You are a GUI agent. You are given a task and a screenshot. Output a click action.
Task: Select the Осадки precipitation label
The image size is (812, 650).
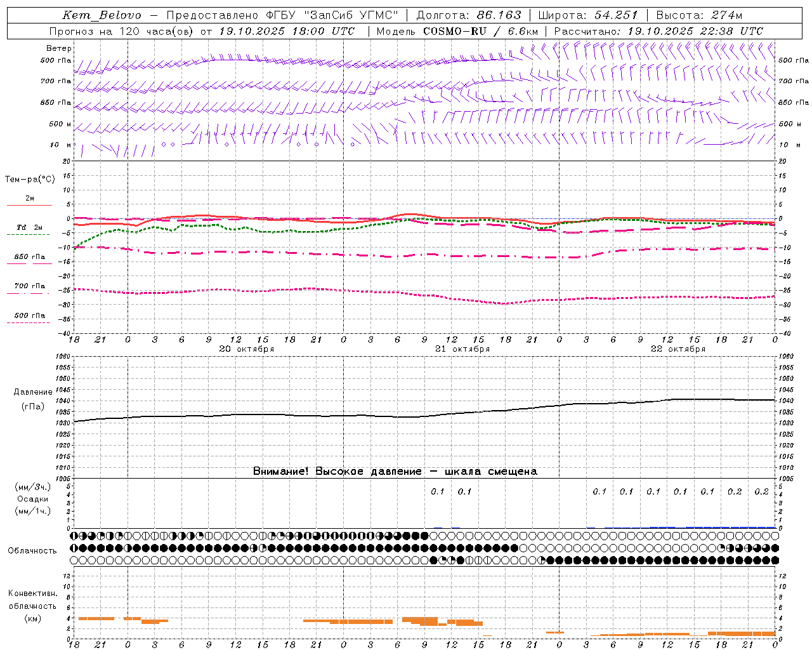click(x=33, y=499)
